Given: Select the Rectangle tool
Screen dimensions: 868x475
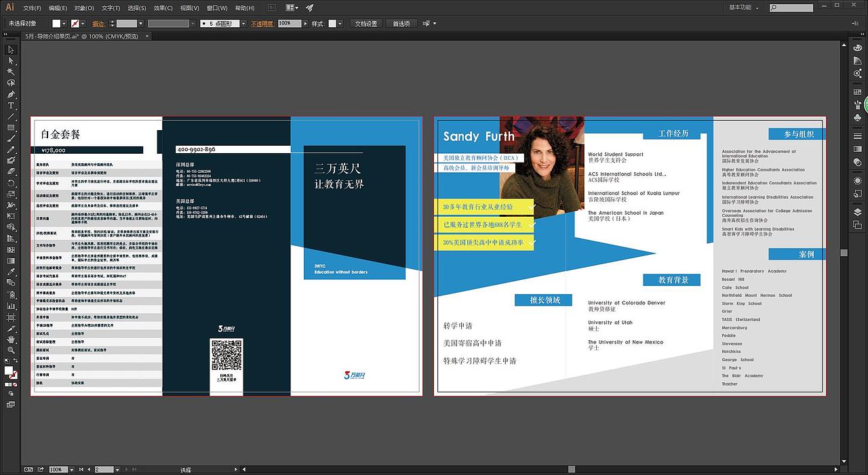Looking at the screenshot, I should coord(11,127).
